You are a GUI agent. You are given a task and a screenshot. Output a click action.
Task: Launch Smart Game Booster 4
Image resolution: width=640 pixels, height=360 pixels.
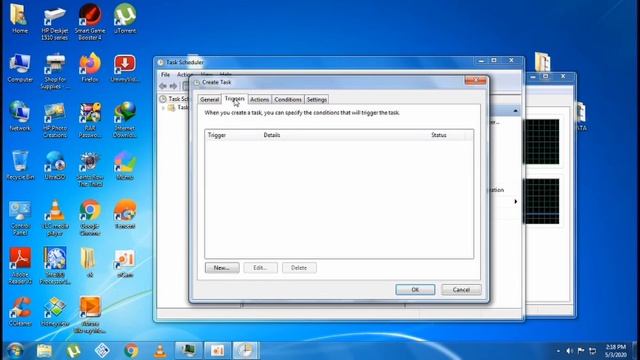coord(90,23)
